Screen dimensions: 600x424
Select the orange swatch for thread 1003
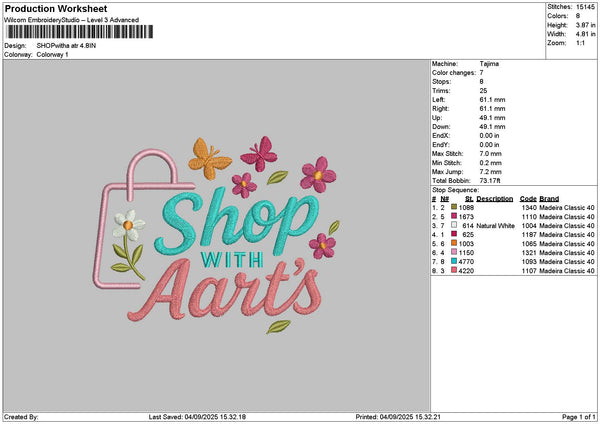coord(454,243)
